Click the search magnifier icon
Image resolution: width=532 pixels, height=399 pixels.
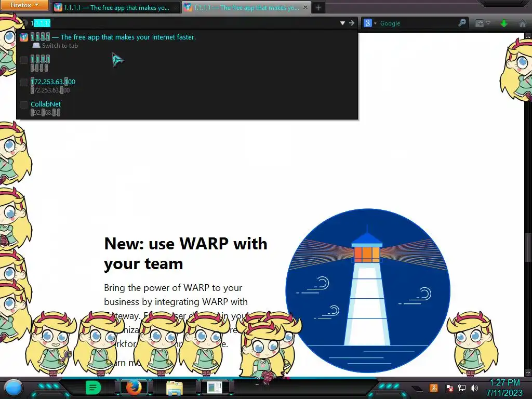462,23
